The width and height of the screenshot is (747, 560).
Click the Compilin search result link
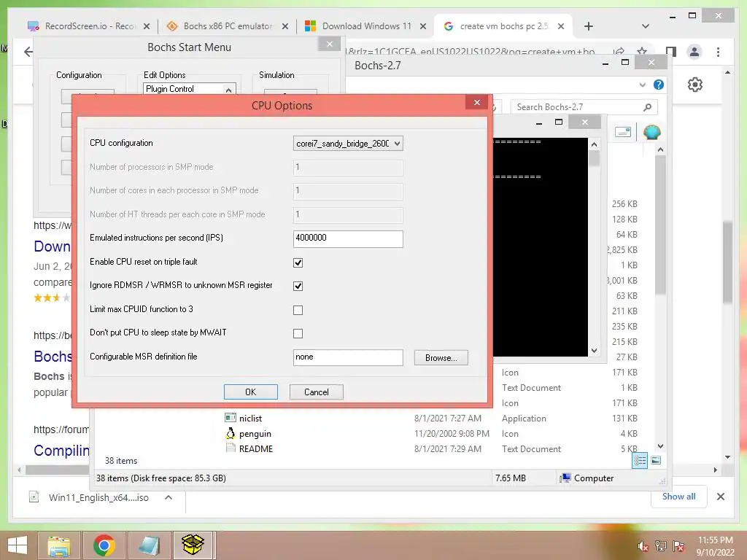click(61, 451)
